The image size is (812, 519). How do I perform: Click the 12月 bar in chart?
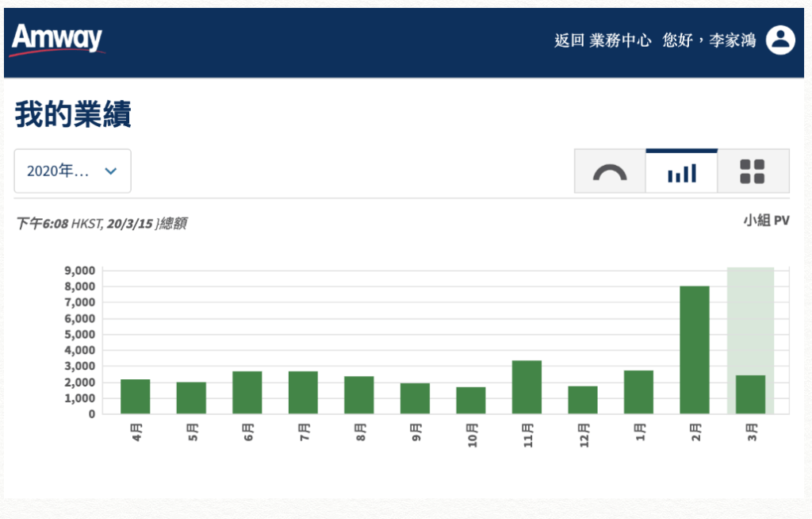(583, 400)
